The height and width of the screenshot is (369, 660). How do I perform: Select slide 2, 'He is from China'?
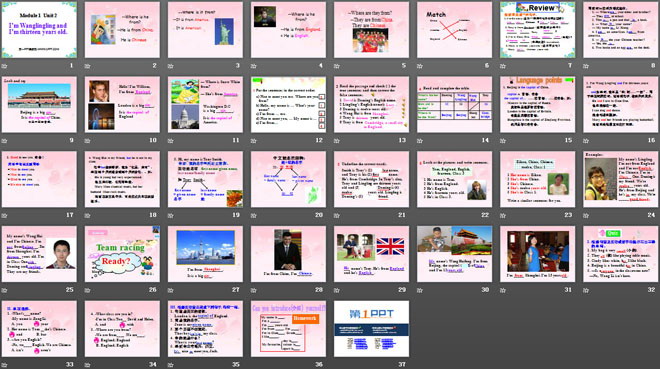[x=122, y=30]
